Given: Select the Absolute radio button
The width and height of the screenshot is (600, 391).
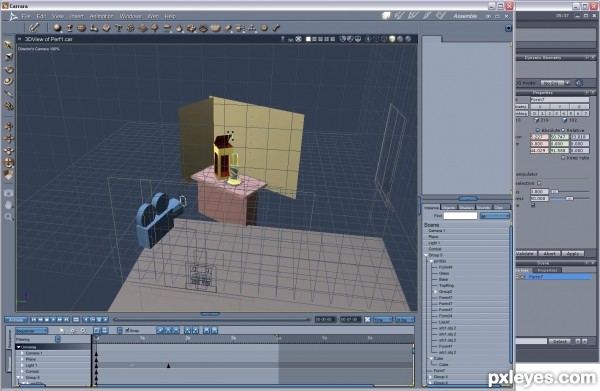Looking at the screenshot, I should (538, 130).
